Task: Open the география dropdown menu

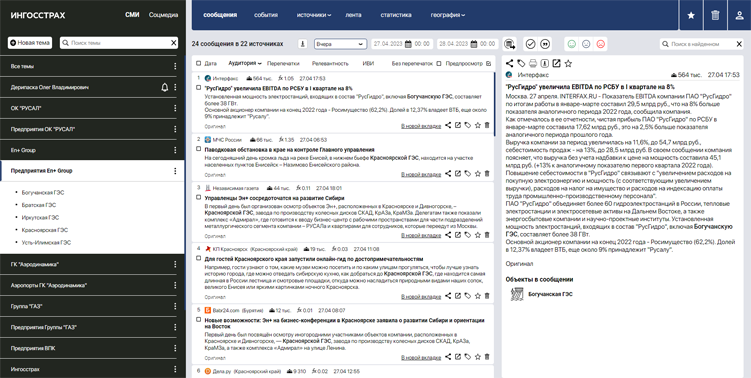Action: (x=448, y=15)
